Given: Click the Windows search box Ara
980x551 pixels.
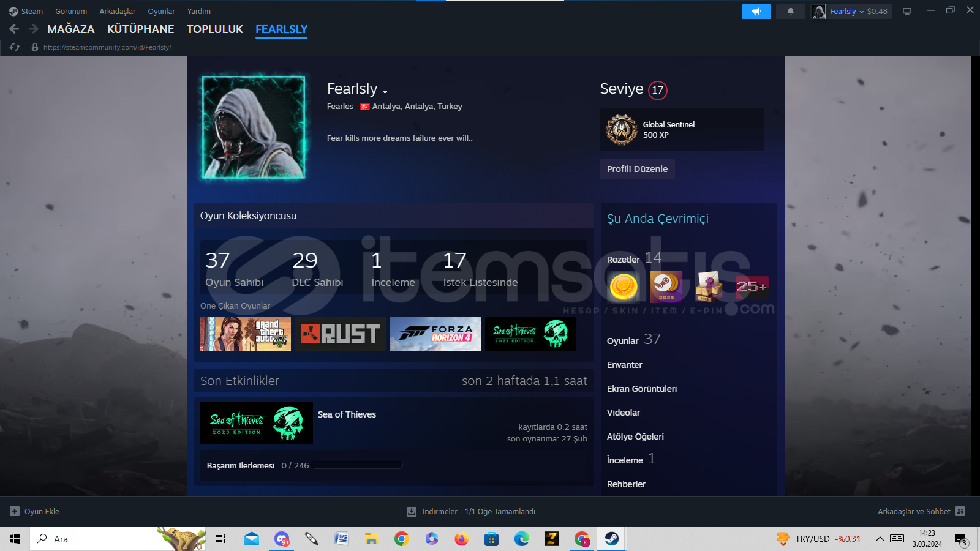Looking at the screenshot, I should (118, 539).
